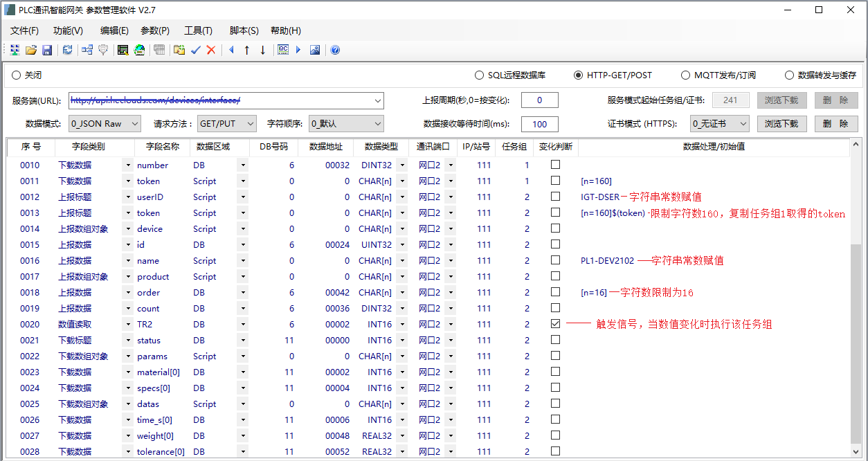Click the red X cancel icon
The height and width of the screenshot is (461, 868).
pyautogui.click(x=210, y=49)
